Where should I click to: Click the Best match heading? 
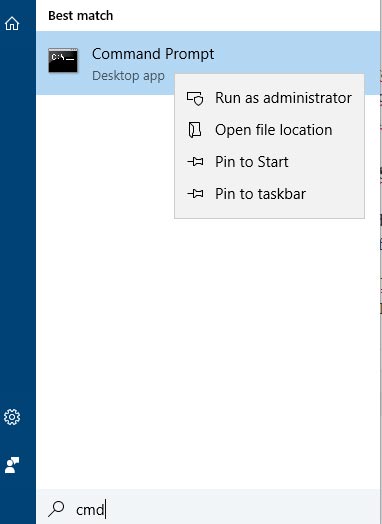point(81,16)
